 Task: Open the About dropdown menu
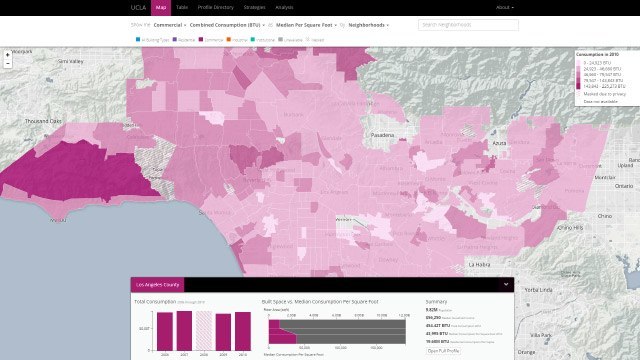pyautogui.click(x=504, y=7)
